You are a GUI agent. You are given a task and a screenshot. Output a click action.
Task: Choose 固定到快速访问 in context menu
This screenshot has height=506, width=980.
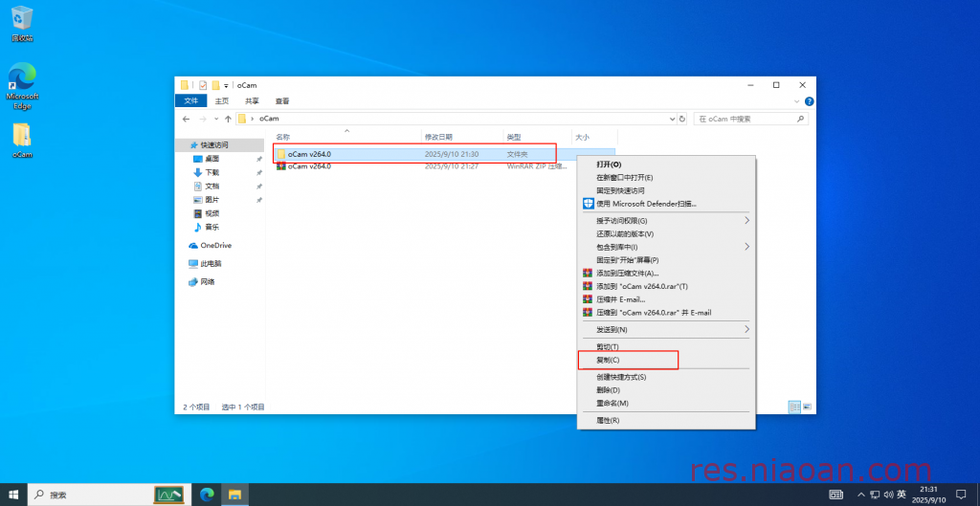(666, 190)
